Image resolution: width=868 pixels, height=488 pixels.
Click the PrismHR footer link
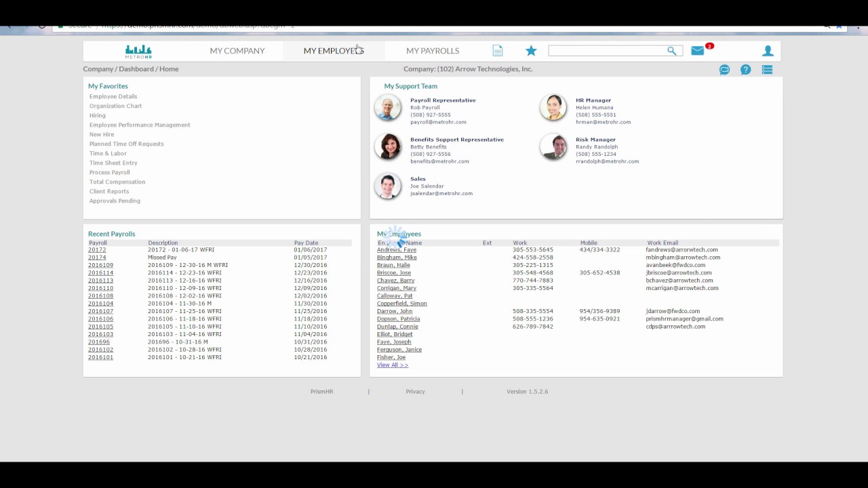pos(322,392)
